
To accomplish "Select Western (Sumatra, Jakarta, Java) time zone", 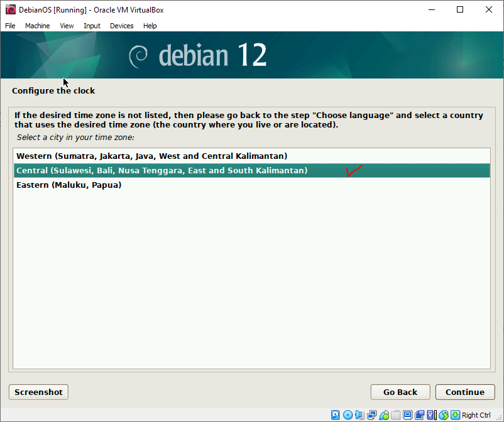I will pos(251,156).
